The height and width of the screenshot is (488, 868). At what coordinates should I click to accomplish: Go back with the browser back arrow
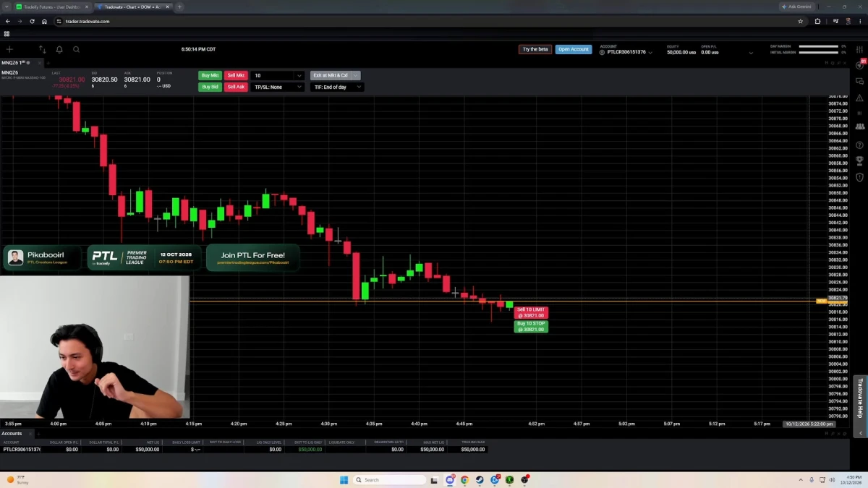[x=8, y=21]
